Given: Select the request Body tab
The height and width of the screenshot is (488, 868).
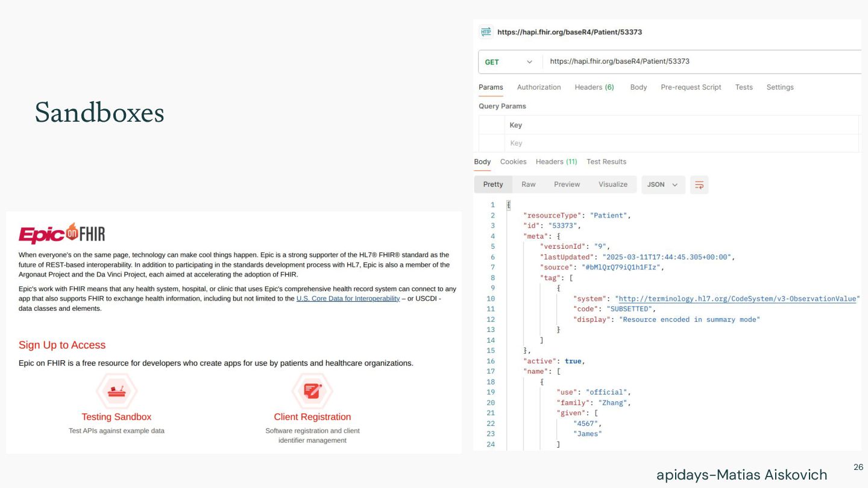Looking at the screenshot, I should 638,87.
